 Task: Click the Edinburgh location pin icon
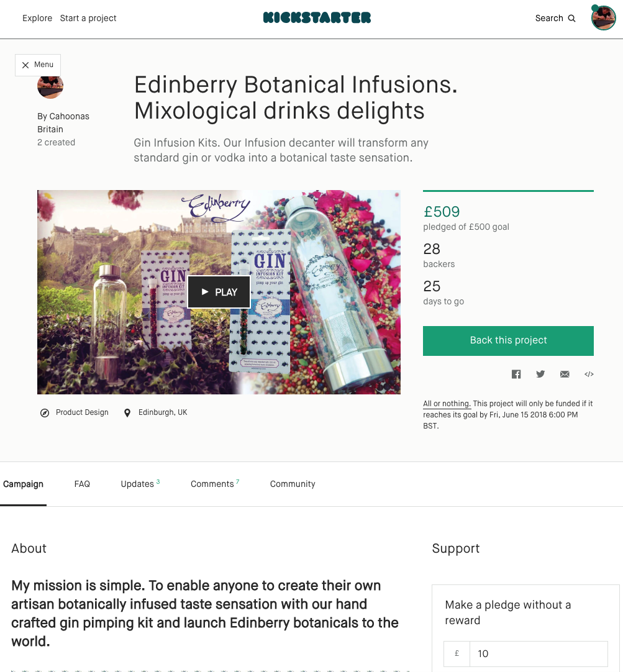click(127, 412)
